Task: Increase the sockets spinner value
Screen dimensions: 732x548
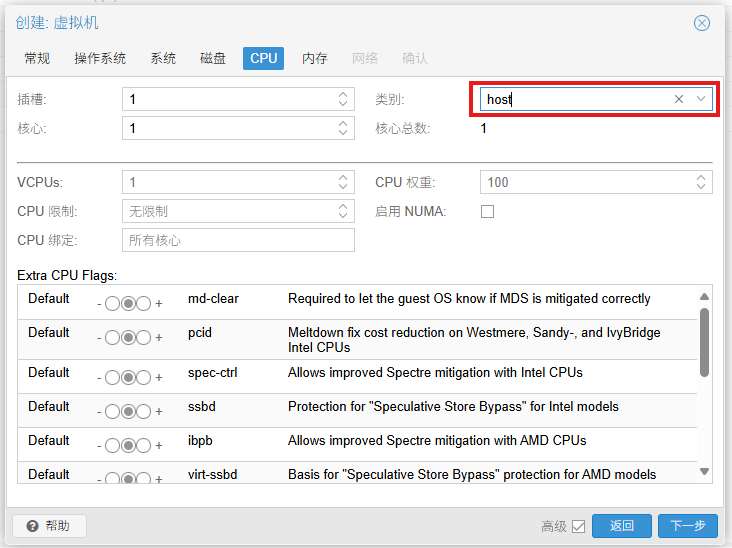Action: tap(343, 95)
